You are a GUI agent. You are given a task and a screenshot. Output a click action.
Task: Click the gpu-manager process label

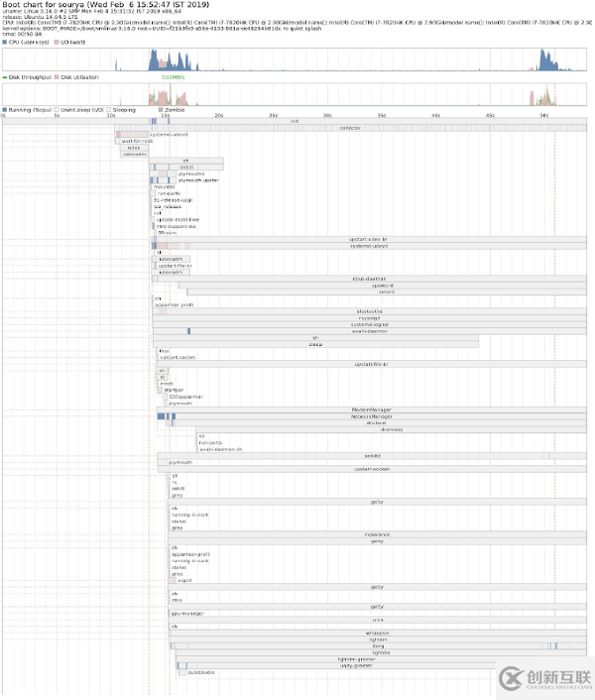pos(187,614)
